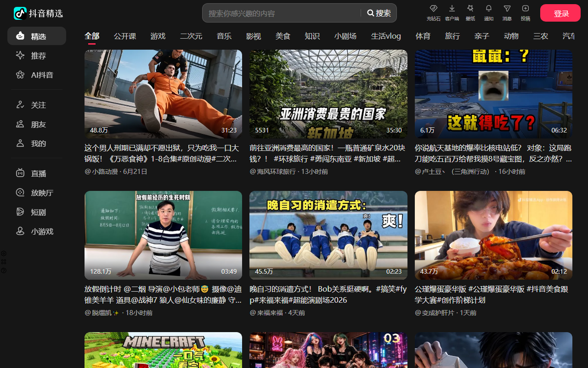Switch to the 三农 tab
Image resolution: width=588 pixels, height=368 pixels.
point(541,36)
